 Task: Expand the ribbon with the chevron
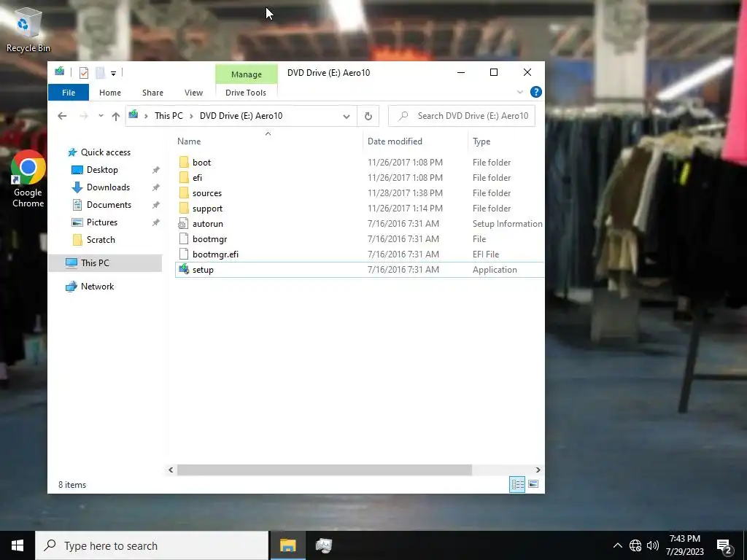520,92
